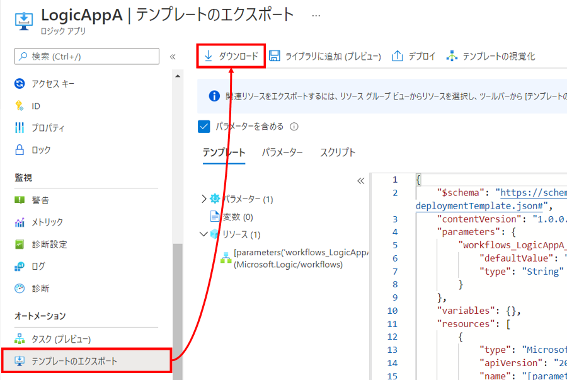Click the sidebar scrollbar up arrow

click(x=178, y=76)
